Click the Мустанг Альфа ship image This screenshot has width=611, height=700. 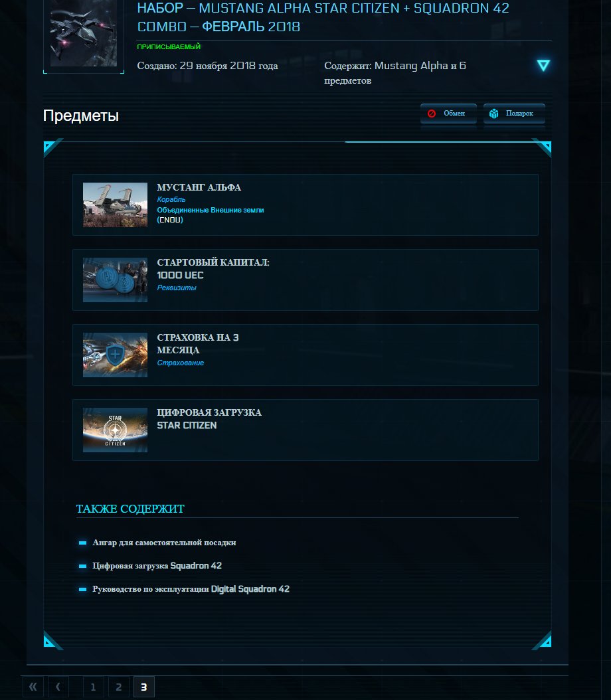tap(115, 205)
